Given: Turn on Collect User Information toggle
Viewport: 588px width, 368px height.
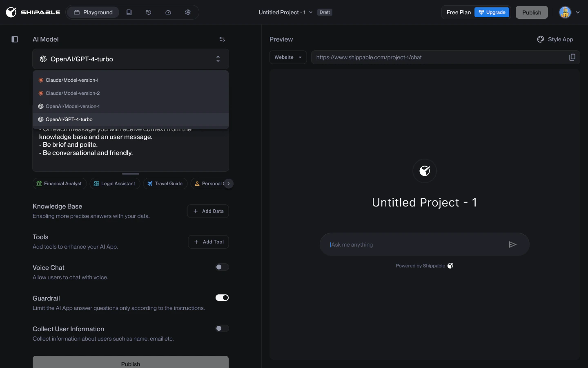Looking at the screenshot, I should coord(222,328).
